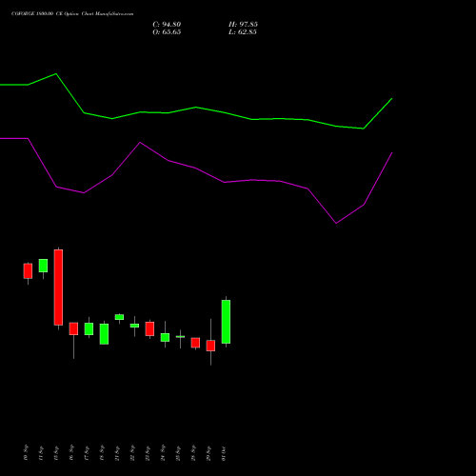Click the small green 21 Sep candlestick
476x476 pixels.
[x=119, y=317]
